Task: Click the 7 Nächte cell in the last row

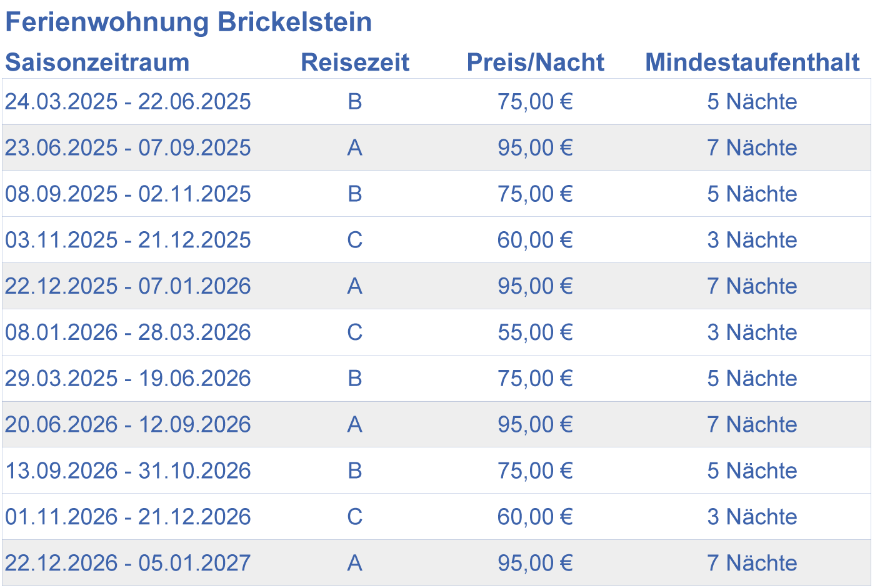Action: (x=752, y=563)
